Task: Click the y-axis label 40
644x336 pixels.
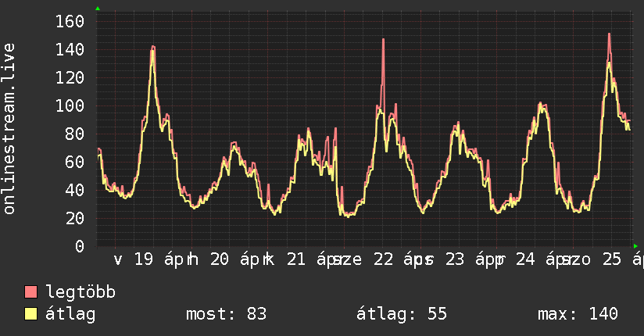Action: click(x=75, y=190)
